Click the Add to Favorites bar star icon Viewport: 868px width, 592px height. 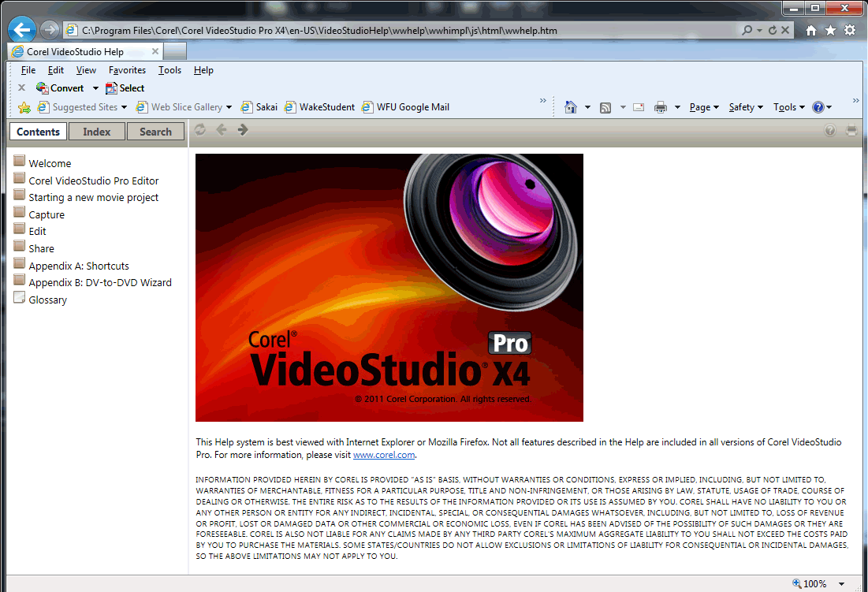(24, 107)
